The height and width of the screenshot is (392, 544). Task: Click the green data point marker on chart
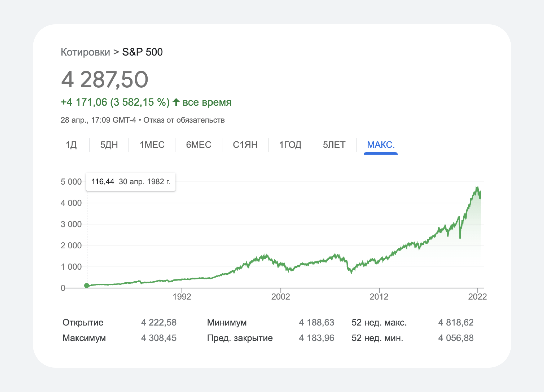87,285
